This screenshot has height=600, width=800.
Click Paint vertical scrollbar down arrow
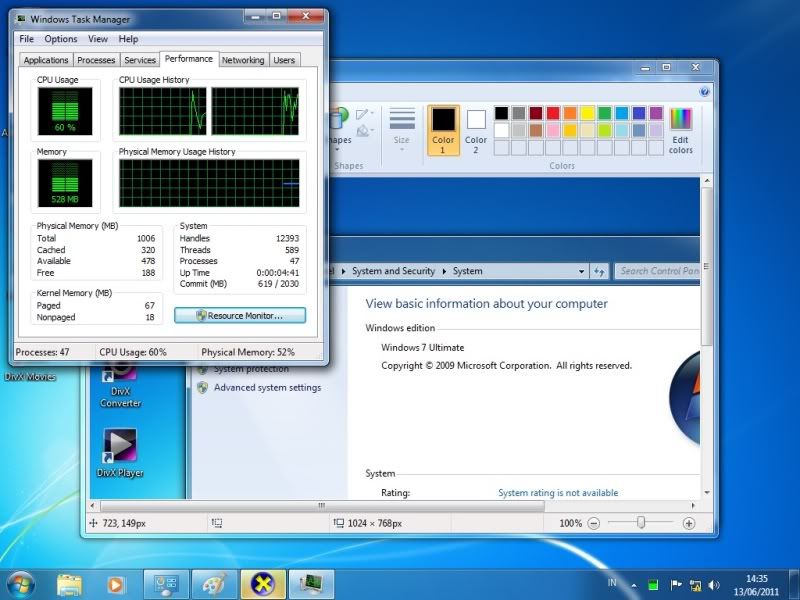pos(707,492)
